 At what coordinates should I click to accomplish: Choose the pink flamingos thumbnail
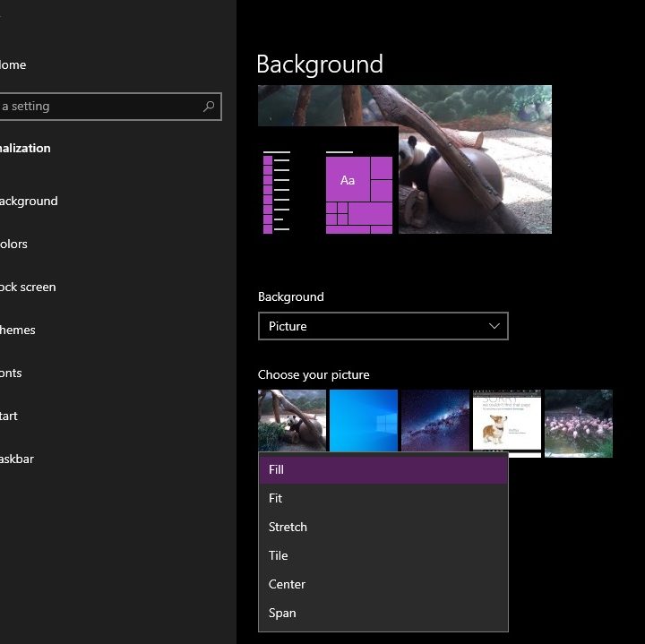point(579,423)
